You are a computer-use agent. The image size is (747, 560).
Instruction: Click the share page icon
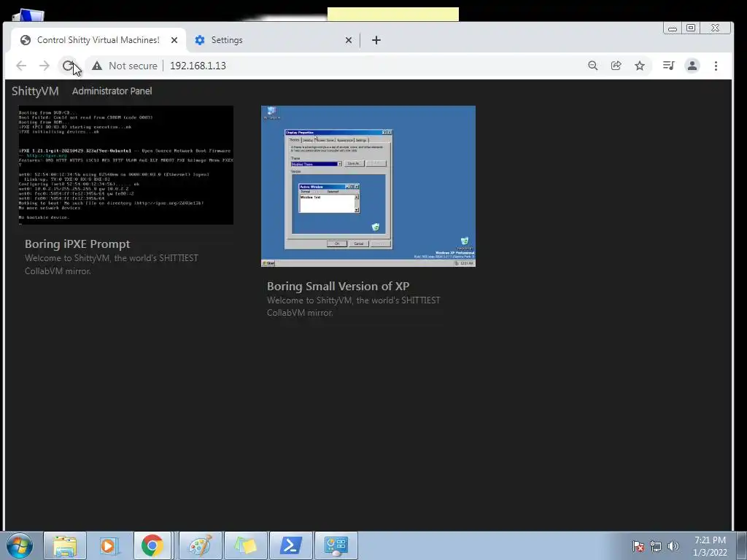click(616, 66)
